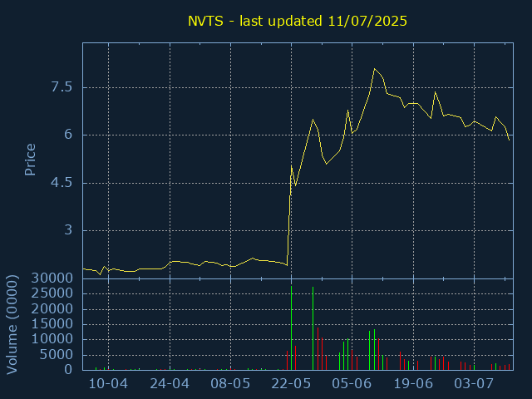This screenshot has width=532, height=399.
Task: Click the 0 volume axis value
Action: (68, 370)
